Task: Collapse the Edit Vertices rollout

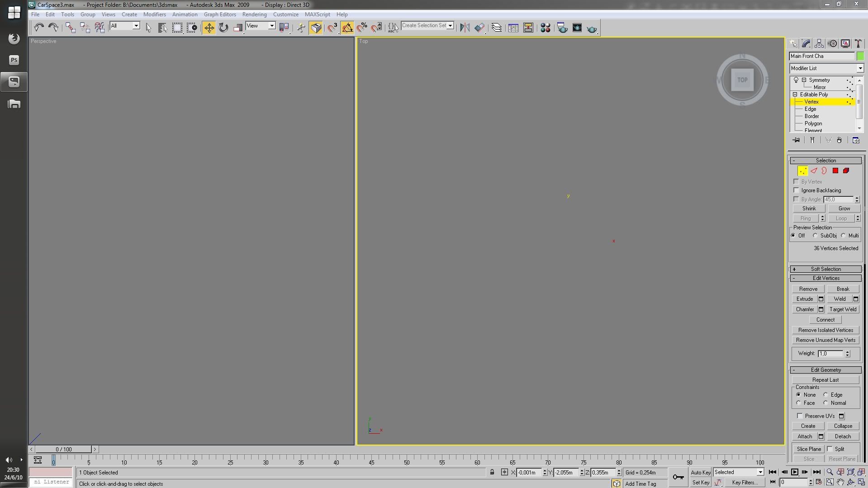Action: (825, 278)
